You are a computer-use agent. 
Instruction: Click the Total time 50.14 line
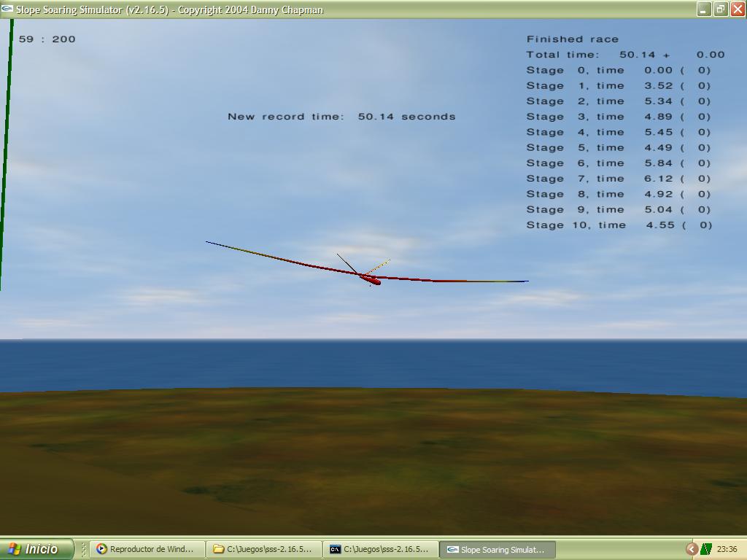click(x=625, y=55)
